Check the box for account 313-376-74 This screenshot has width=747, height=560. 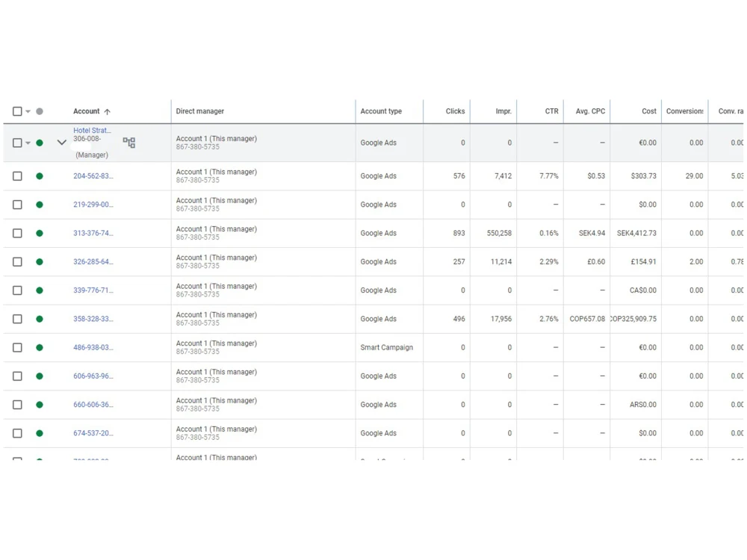pos(17,233)
